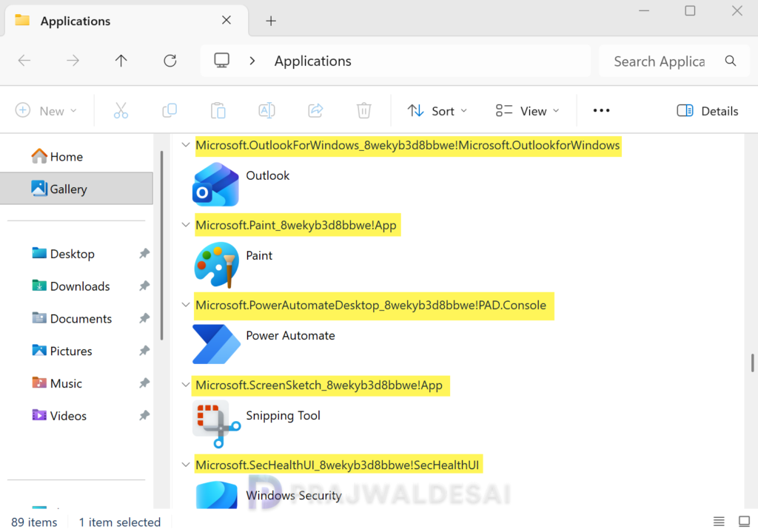Image resolution: width=758 pixels, height=532 pixels.
Task: Open Downloads in navigation pane
Action: [70, 286]
